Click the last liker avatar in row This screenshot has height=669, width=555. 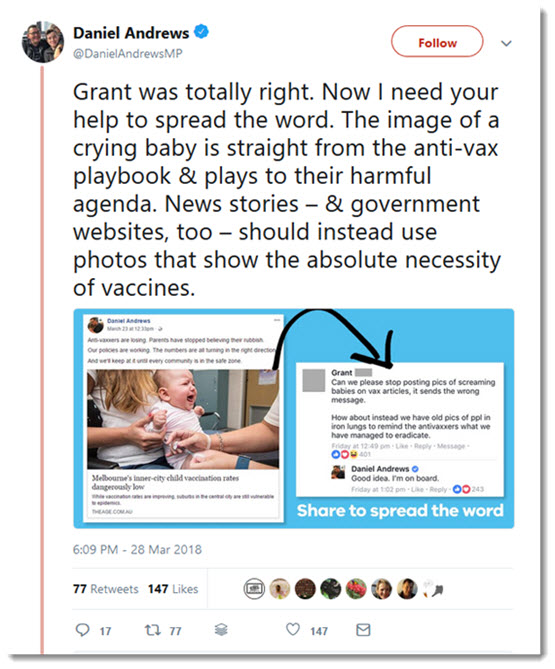coord(433,589)
